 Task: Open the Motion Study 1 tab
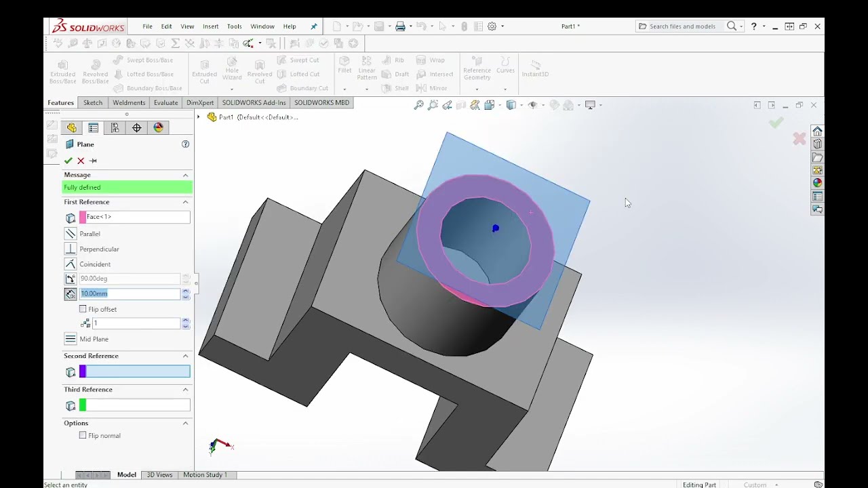(205, 474)
